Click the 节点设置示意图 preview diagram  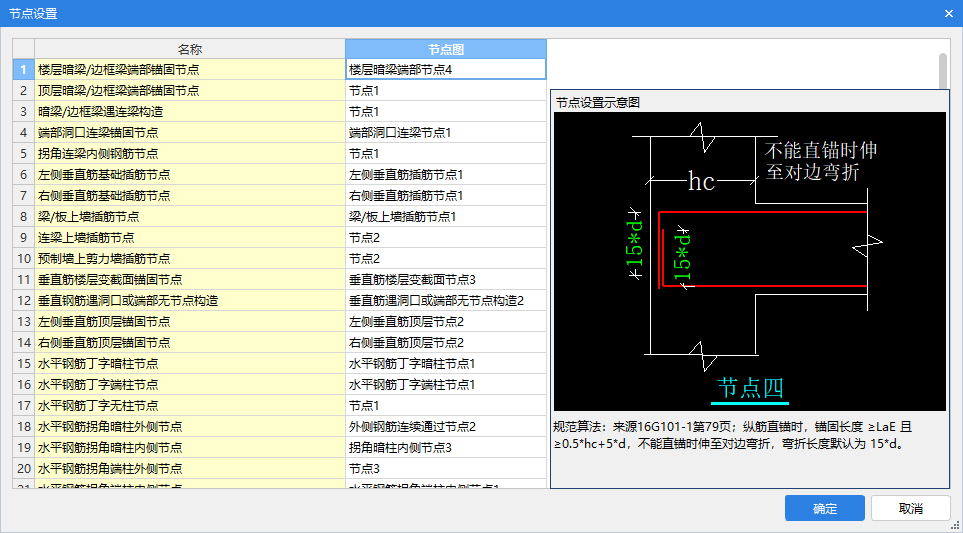point(750,261)
